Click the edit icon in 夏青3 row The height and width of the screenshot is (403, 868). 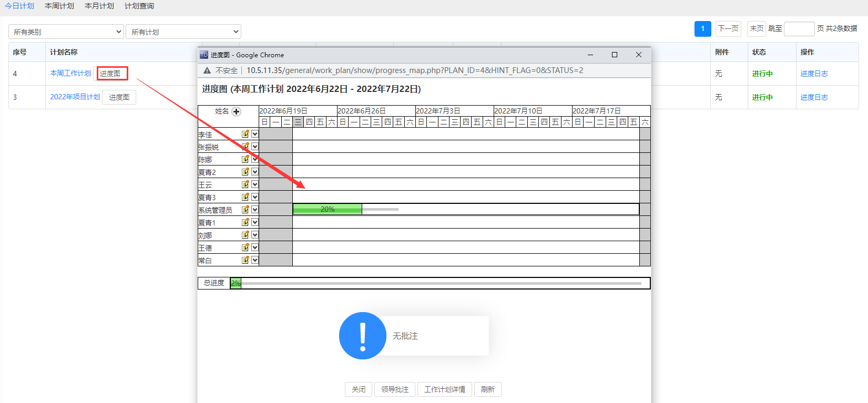pos(246,197)
